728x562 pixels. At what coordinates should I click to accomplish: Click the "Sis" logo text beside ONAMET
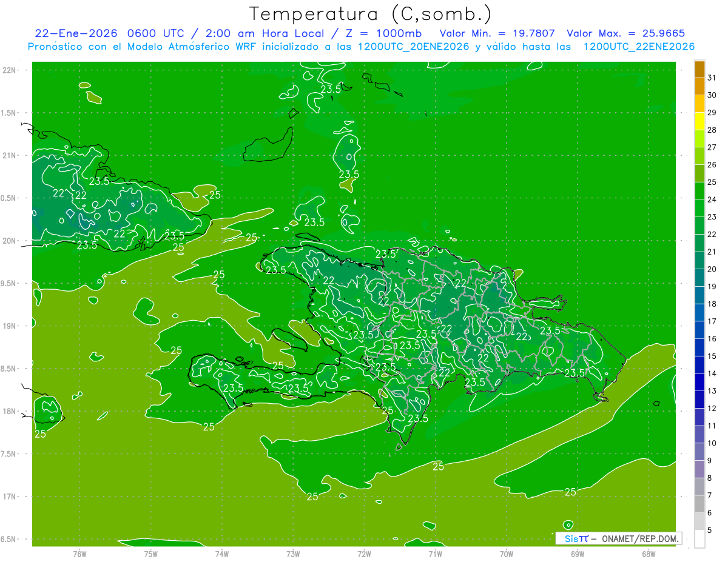point(571,538)
